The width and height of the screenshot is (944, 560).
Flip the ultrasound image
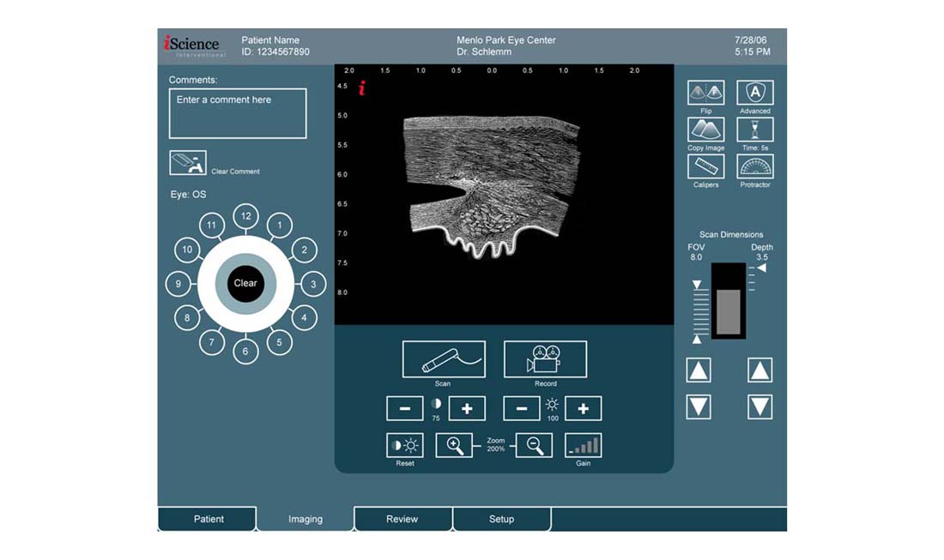(705, 93)
